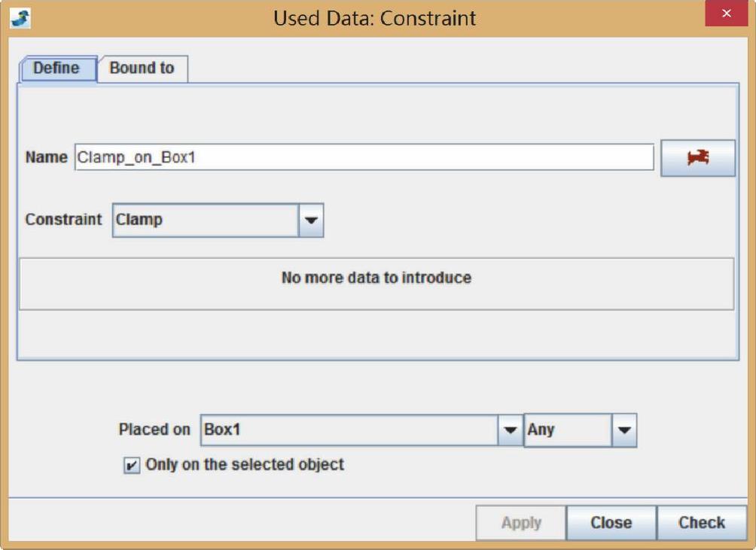This screenshot has height=550, width=756.
Task: Expand the Placed on Box1 dropdown arrow
Action: click(510, 430)
